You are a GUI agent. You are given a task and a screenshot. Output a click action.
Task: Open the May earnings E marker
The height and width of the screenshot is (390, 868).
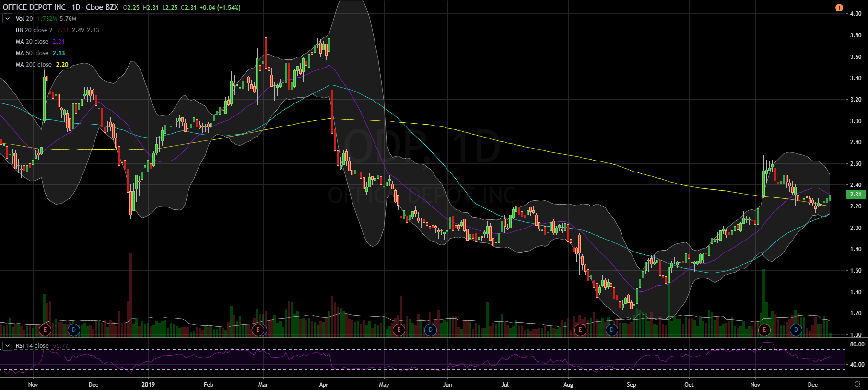(399, 330)
